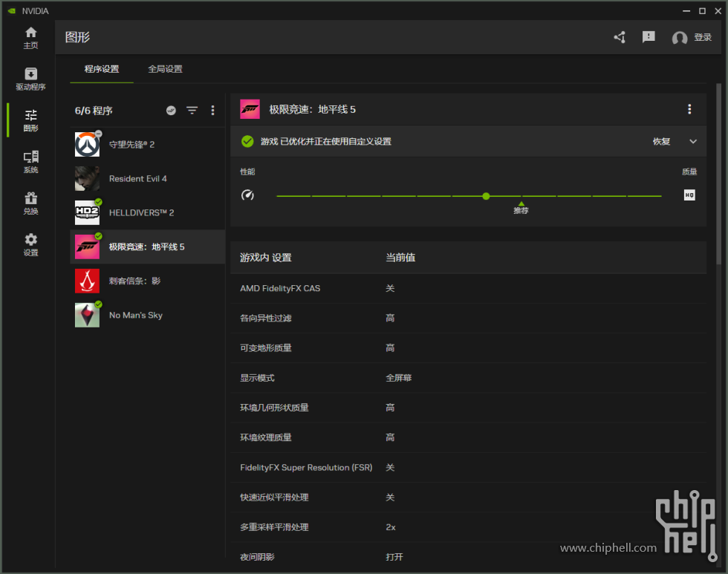Click the 2x value for multisampling
Screen dimensions: 728x574
click(x=391, y=527)
